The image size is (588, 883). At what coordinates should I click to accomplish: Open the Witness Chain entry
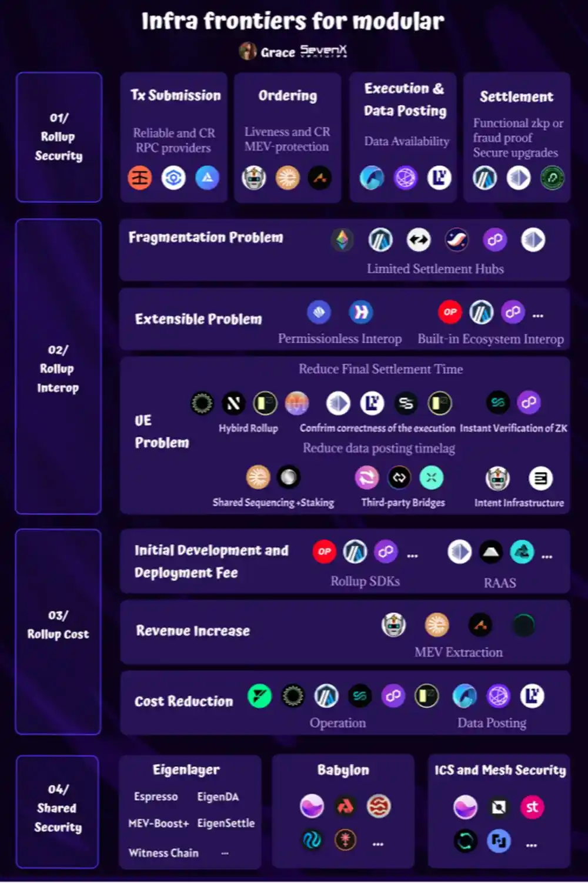[x=163, y=853]
